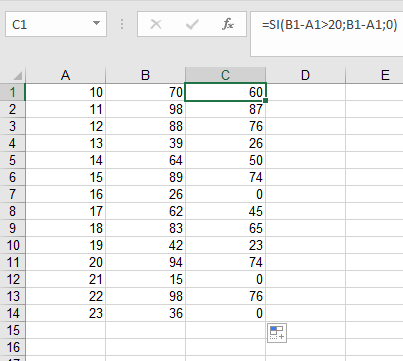Viewport: 403px width, 361px height.
Task: Click cell B8 containing 62
Action: [x=145, y=211]
